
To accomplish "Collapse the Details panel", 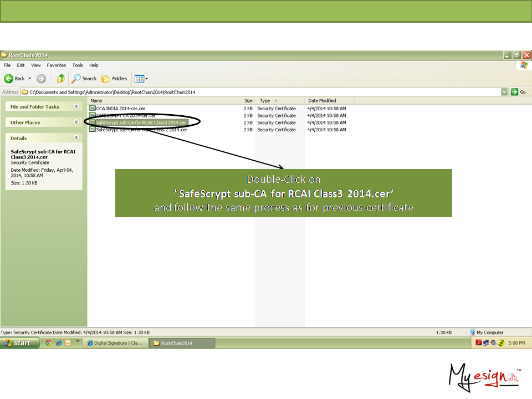I will (x=76, y=138).
